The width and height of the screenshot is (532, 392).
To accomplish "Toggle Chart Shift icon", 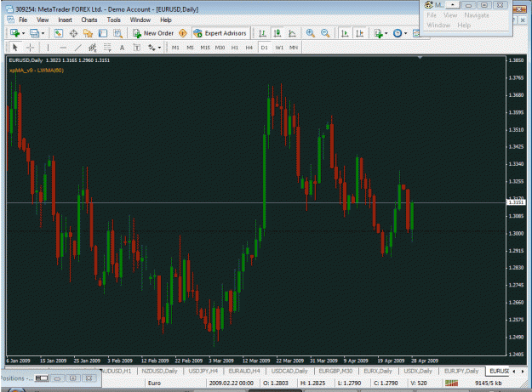I will [360, 33].
